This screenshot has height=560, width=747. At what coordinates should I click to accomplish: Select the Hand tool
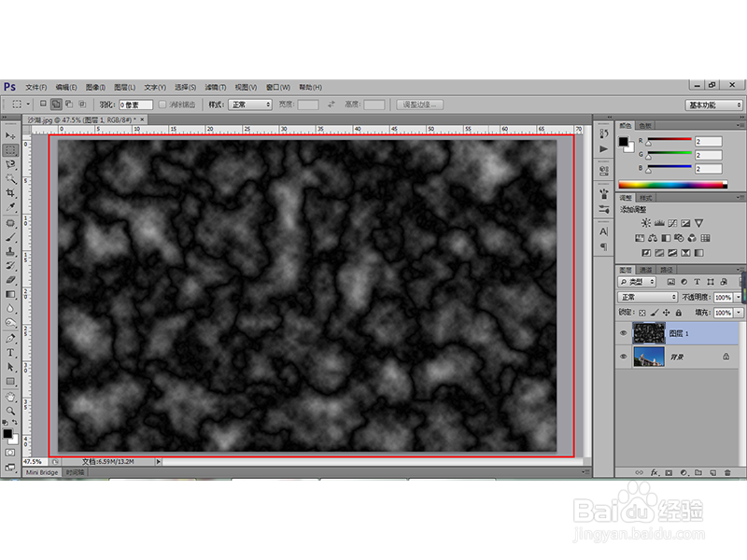point(10,397)
